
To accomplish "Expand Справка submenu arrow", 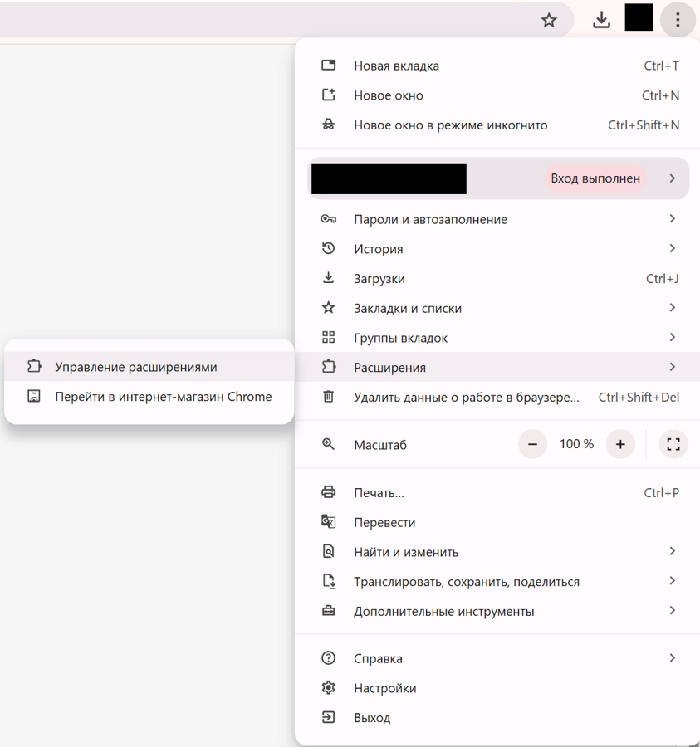I will 673,658.
